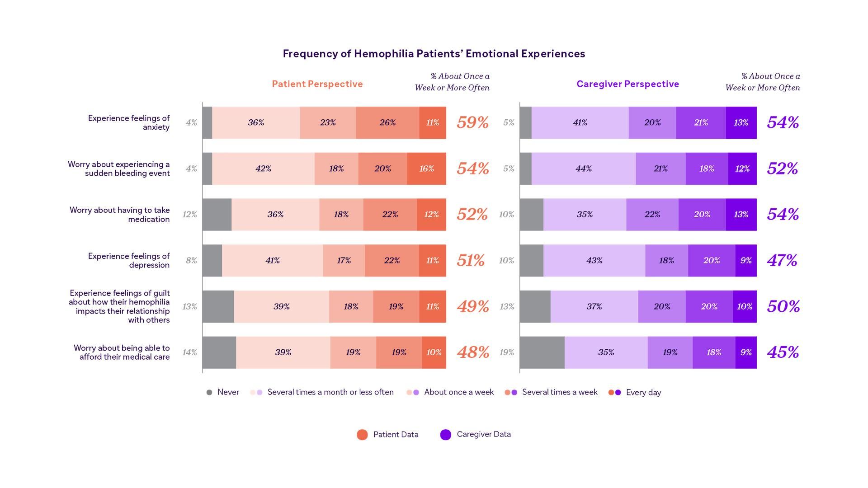This screenshot has width=868, height=488.
Task: Click the Every day legend dots
Action: [614, 393]
